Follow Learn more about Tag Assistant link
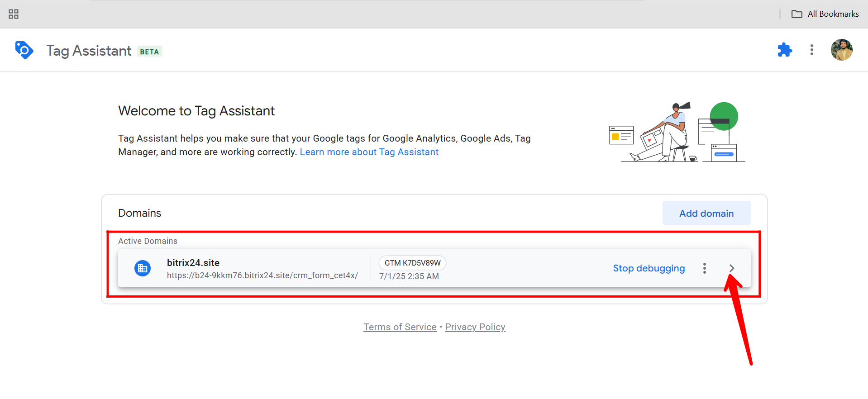Screen dimensions: 868x399 click(x=369, y=152)
